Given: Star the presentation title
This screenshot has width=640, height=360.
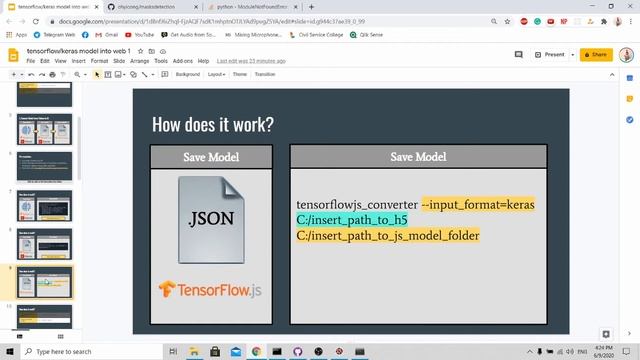Looking at the screenshot, I should pos(140,51).
